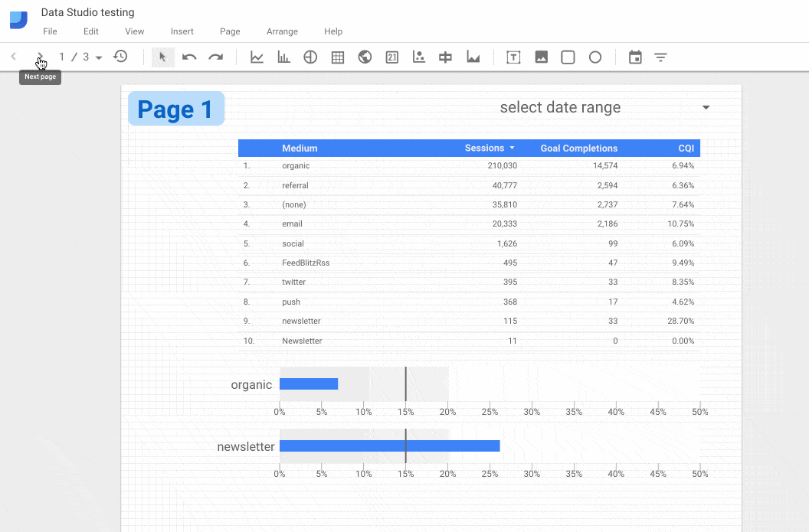Screen dimensions: 809x532
Task: Open the page selector dropdown
Action: click(100, 56)
